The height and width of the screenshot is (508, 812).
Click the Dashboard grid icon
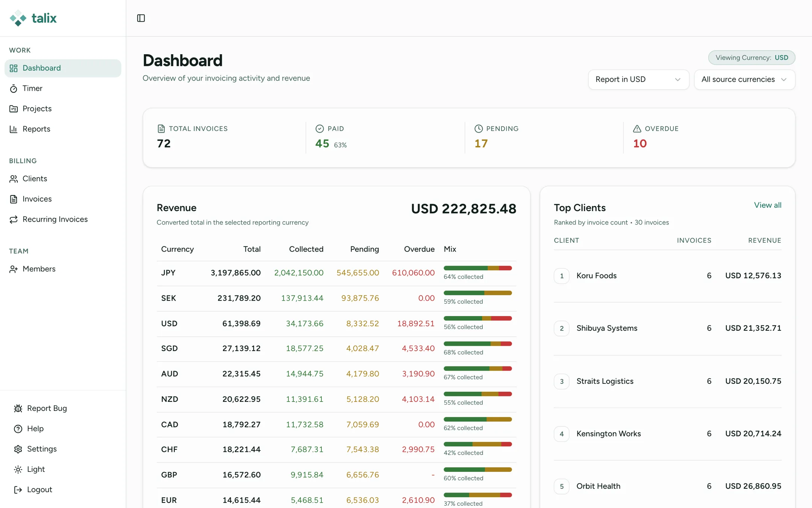click(14, 68)
